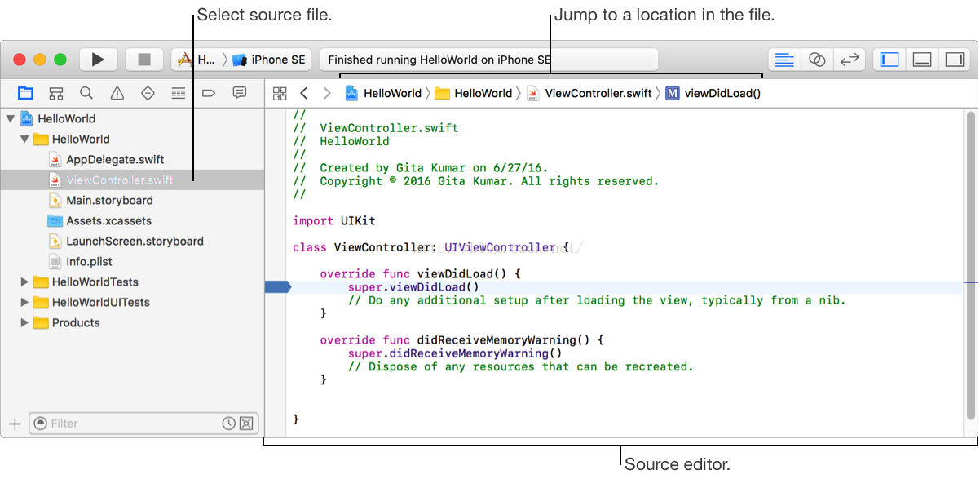This screenshot has height=479, width=980.
Task: Collapse the HelloWorld project root
Action: [x=10, y=118]
